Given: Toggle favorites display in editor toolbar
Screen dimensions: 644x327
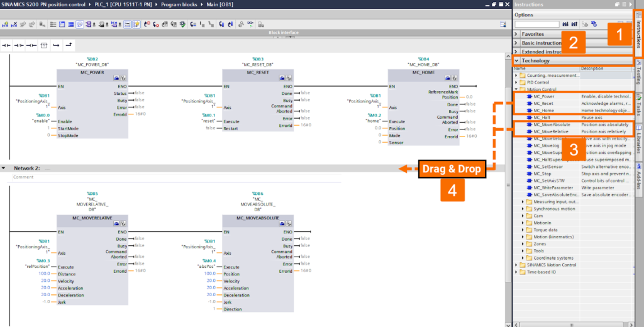Looking at the screenshot, I should pyautogui.click(x=136, y=25).
